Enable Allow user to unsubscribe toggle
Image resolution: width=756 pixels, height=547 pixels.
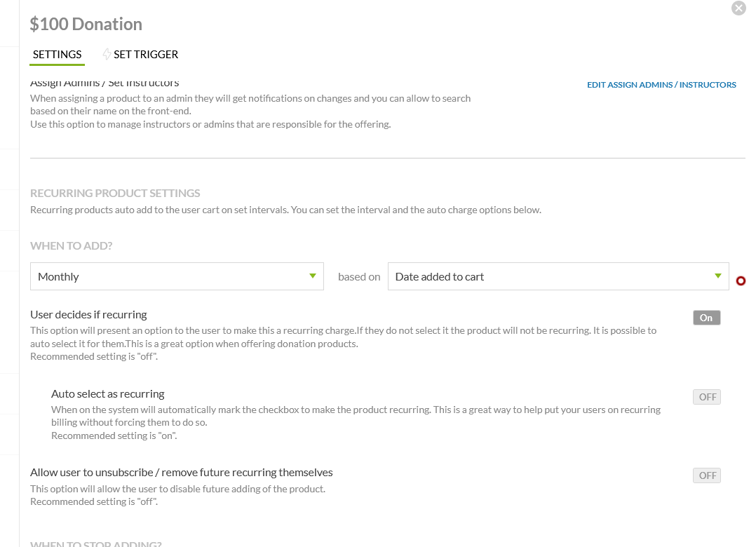(x=706, y=475)
